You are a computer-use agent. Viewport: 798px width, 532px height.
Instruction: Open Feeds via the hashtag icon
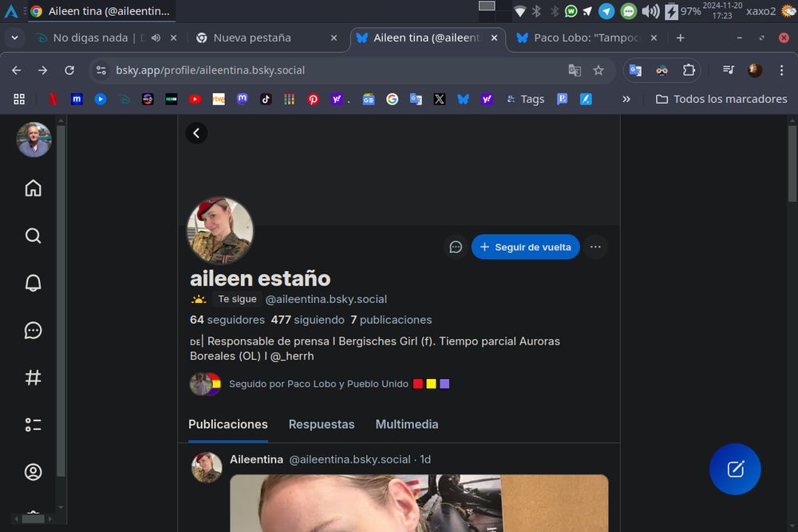[33, 377]
